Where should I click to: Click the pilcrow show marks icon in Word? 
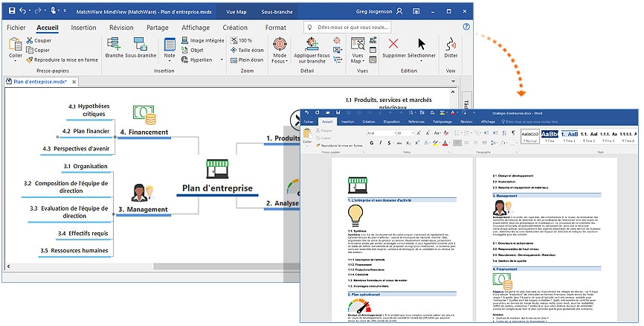click(x=513, y=133)
